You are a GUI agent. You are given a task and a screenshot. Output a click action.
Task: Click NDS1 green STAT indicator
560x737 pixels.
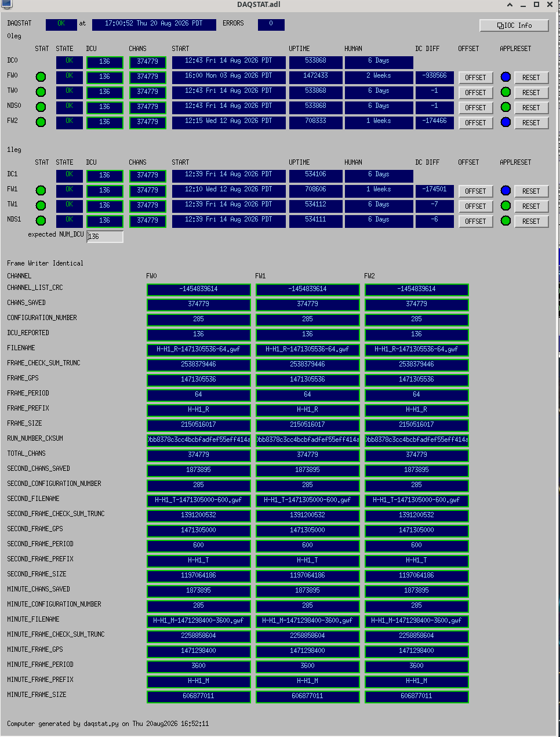[41, 220]
